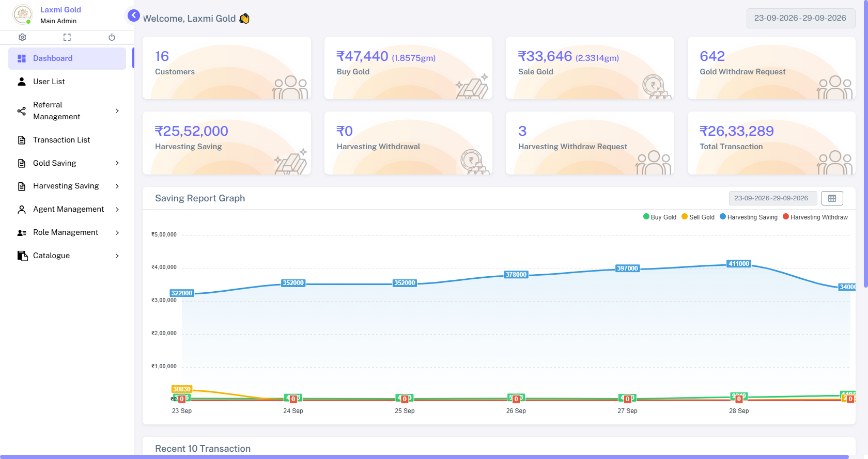Toggle Buy Gold legend series

(660, 217)
